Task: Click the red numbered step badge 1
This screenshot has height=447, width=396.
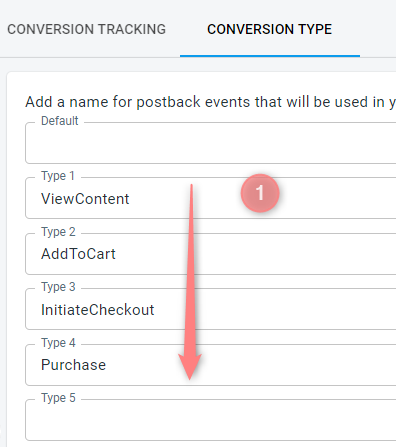Action: point(260,193)
